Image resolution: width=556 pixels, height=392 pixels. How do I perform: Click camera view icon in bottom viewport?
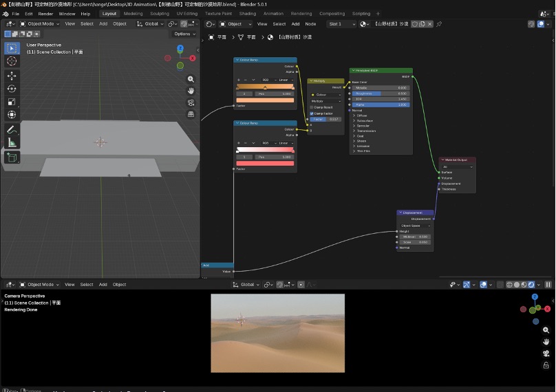coord(546,353)
